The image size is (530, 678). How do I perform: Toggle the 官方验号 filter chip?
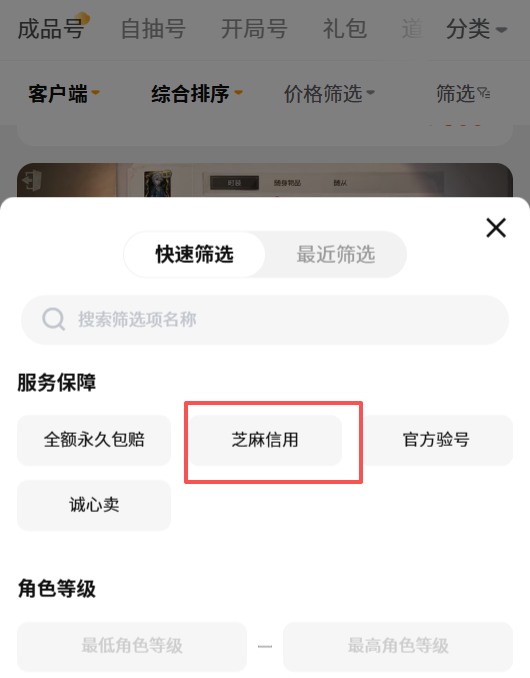pyautogui.click(x=436, y=440)
